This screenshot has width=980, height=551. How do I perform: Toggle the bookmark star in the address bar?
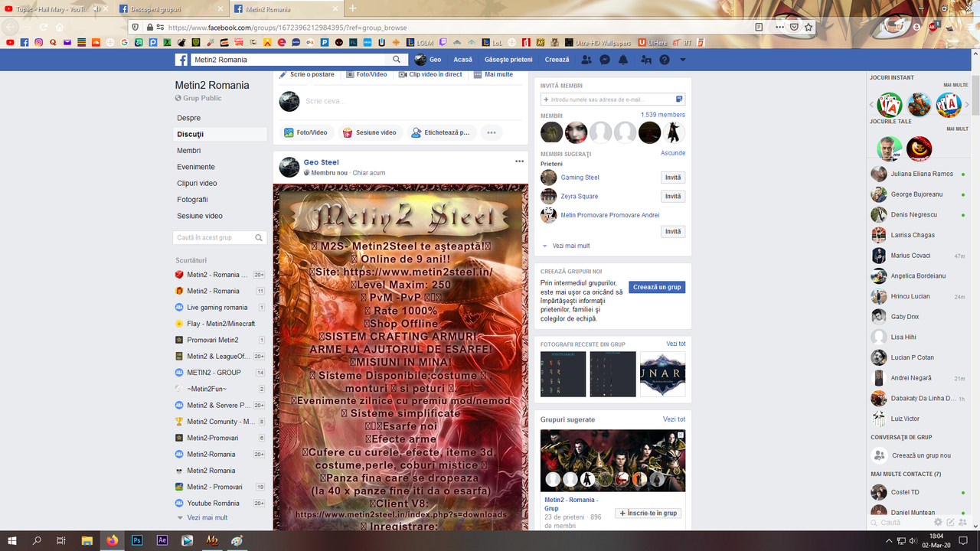[x=808, y=27]
